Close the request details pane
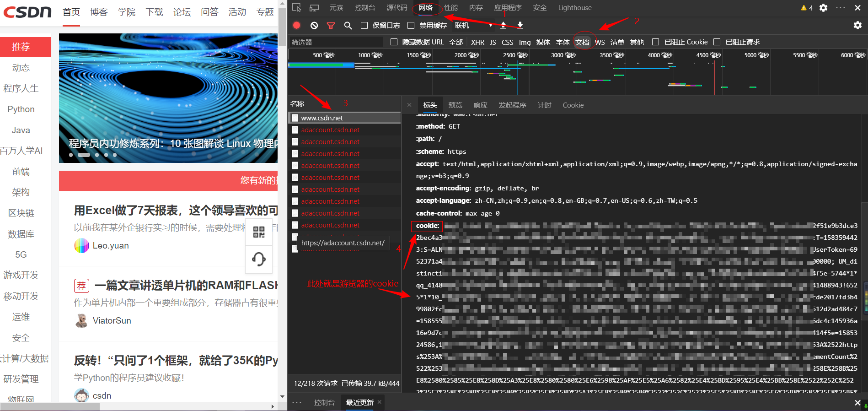 409,105
